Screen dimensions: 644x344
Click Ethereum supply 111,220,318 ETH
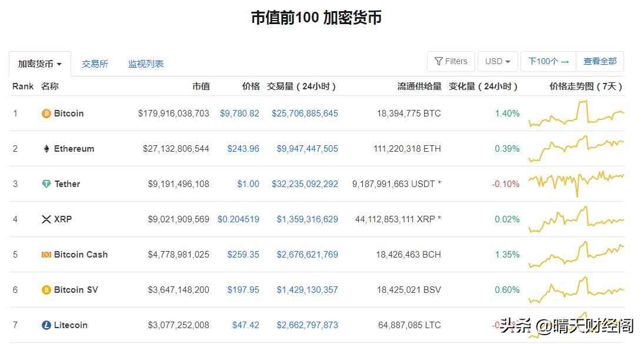point(407,149)
